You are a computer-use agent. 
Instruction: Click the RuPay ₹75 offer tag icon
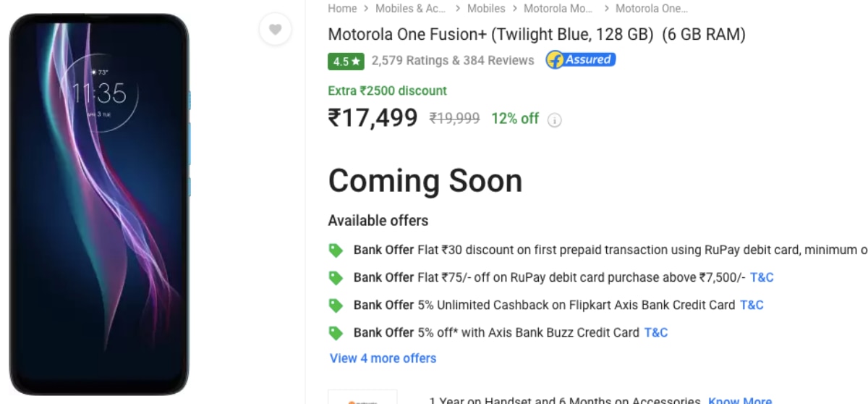(336, 278)
